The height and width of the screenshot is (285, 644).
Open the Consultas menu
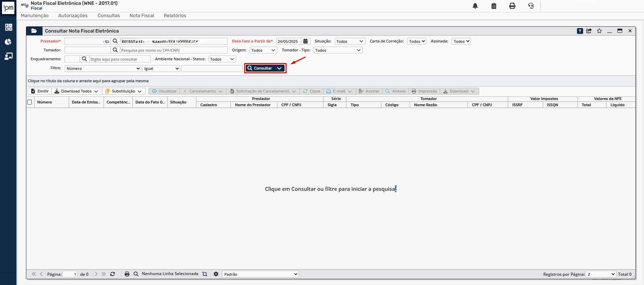tap(109, 15)
